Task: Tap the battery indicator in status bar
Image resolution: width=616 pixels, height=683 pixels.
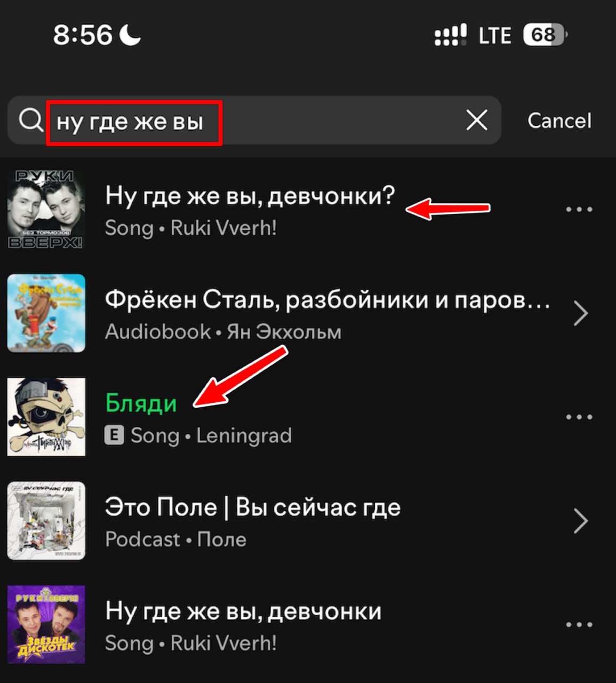Action: (545, 35)
